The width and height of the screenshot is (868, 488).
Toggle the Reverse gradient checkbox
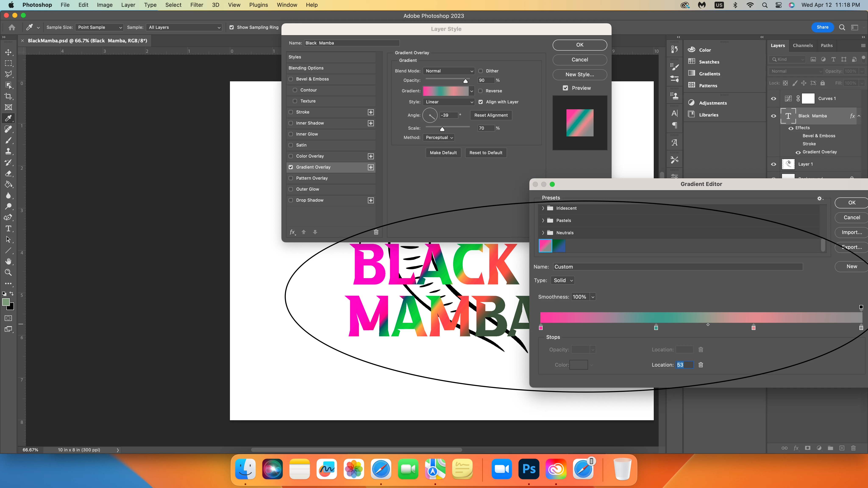pyautogui.click(x=481, y=91)
